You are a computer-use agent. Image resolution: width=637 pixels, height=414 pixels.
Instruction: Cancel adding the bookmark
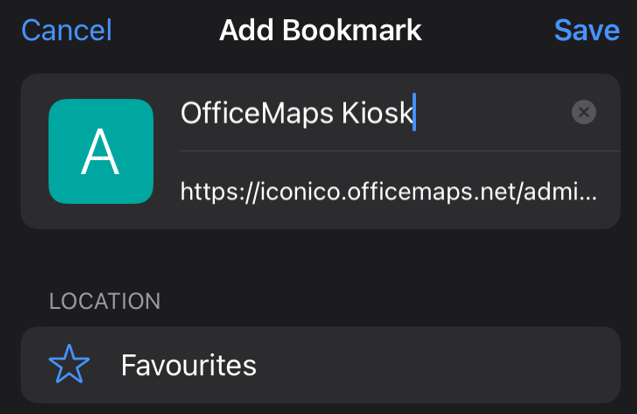[67, 30]
